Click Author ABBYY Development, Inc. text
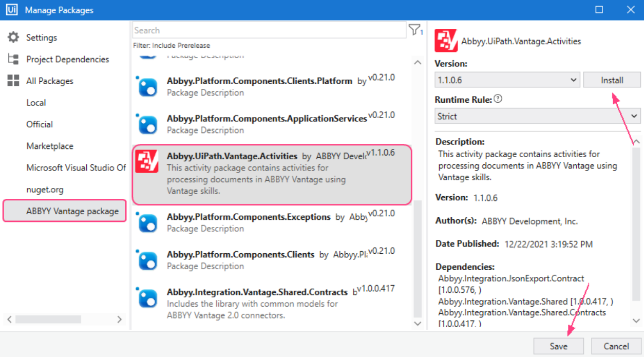The height and width of the screenshot is (357, 644). pyautogui.click(x=529, y=221)
